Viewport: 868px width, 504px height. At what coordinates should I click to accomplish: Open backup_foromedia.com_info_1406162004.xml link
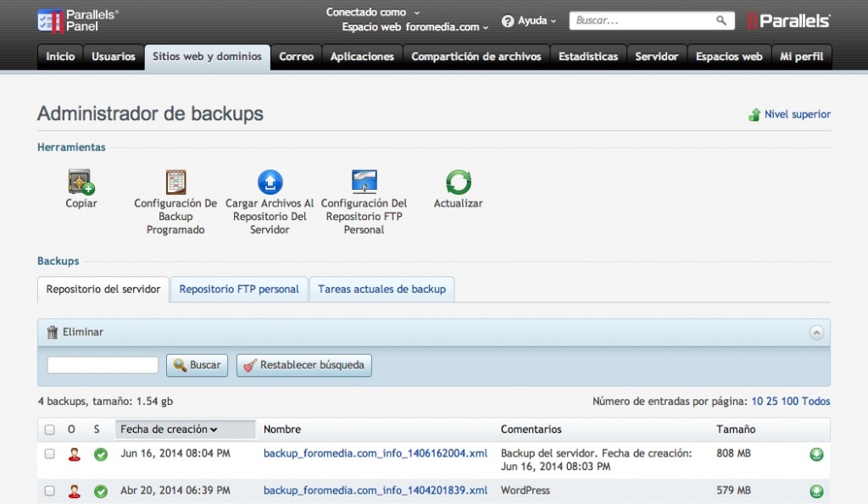click(x=376, y=454)
